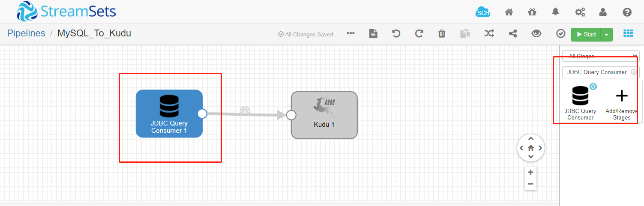The width and height of the screenshot is (644, 206).
Task: Open the more options ellipsis menu
Action: pos(351,33)
